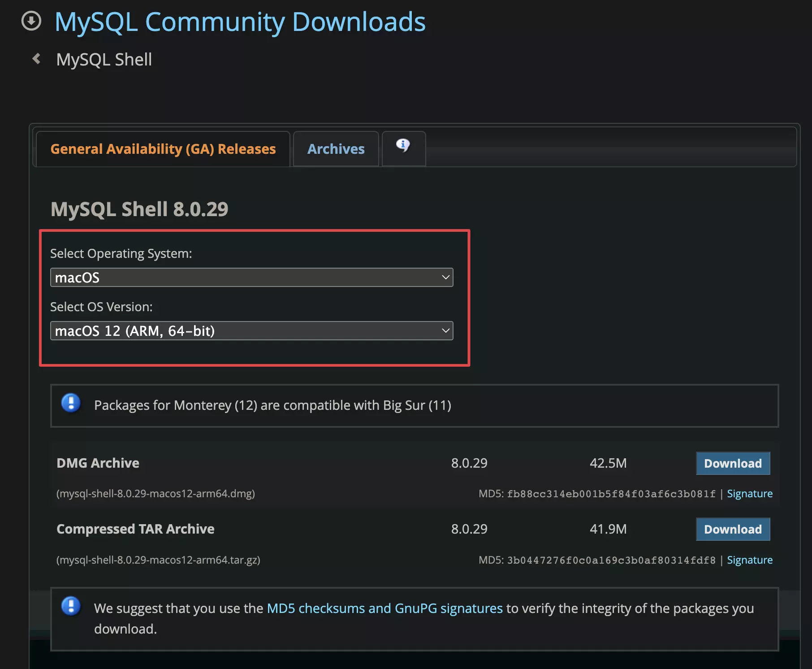
Task: Open MD5 checksums and GnuPG signatures link
Action: click(384, 608)
